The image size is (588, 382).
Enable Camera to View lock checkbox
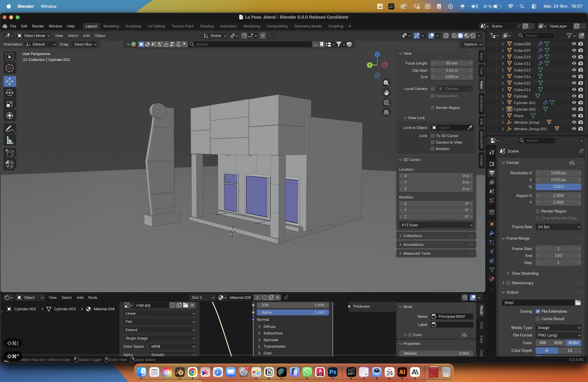[432, 142]
